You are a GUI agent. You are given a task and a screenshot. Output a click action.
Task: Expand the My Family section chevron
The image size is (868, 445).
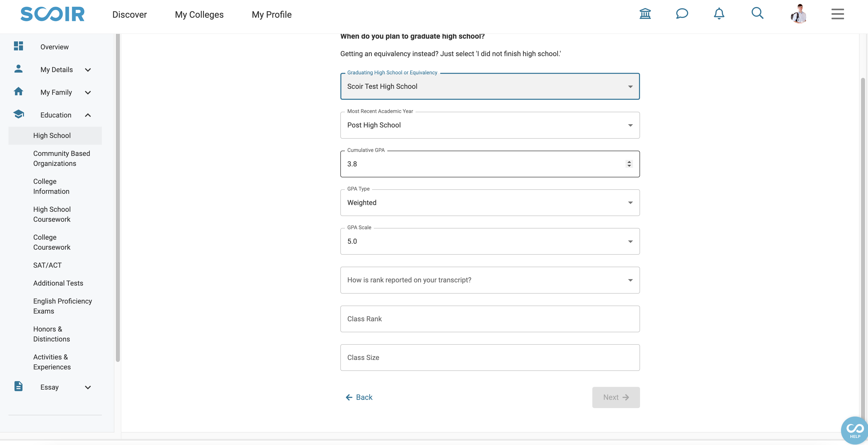[x=88, y=93]
